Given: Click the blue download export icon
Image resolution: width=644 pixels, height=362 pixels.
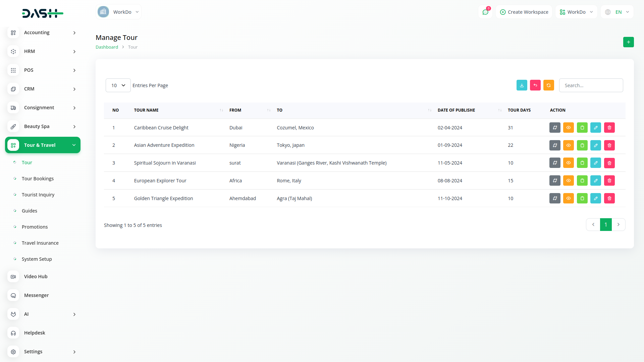Looking at the screenshot, I should point(522,85).
